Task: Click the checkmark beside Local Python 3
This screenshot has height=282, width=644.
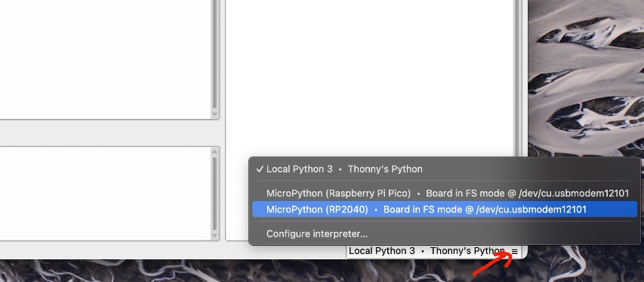Action: coord(260,169)
